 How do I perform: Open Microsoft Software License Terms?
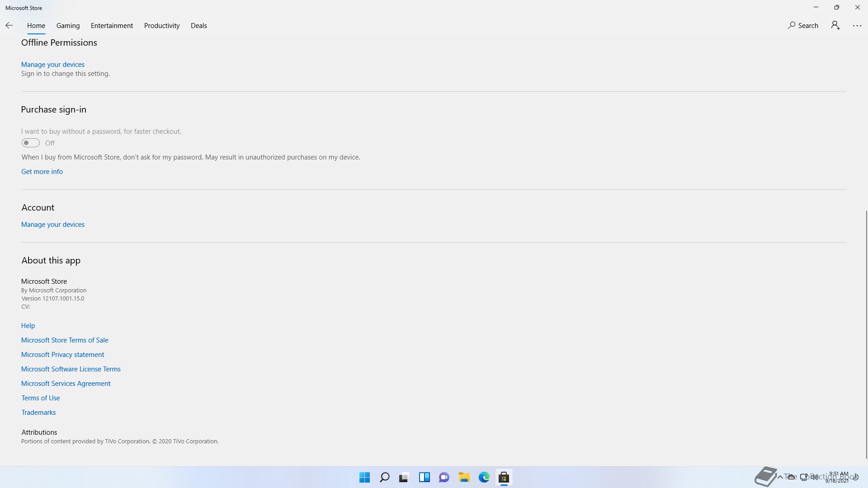(x=71, y=369)
